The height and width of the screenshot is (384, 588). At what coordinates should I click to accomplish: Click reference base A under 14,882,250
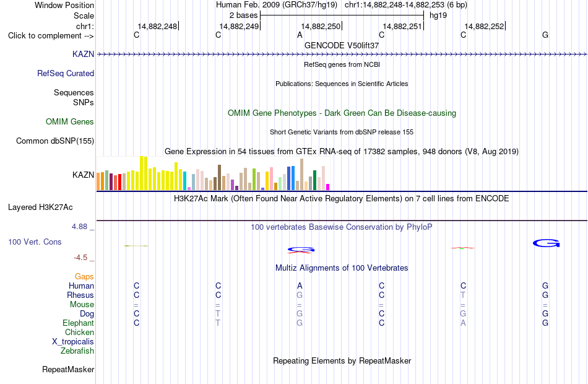tap(300, 35)
